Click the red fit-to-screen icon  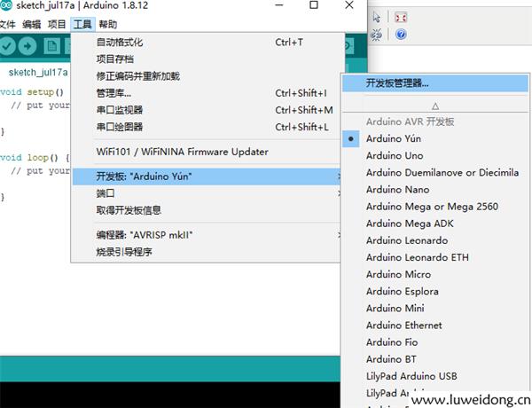pos(401,17)
